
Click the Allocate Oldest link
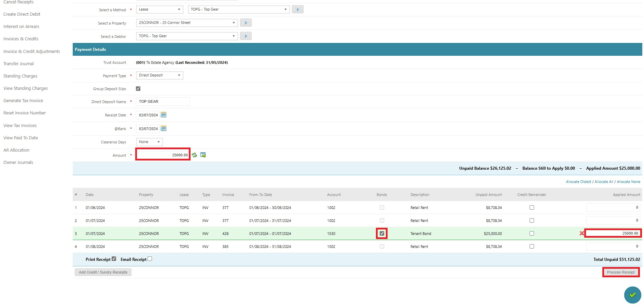578,182
